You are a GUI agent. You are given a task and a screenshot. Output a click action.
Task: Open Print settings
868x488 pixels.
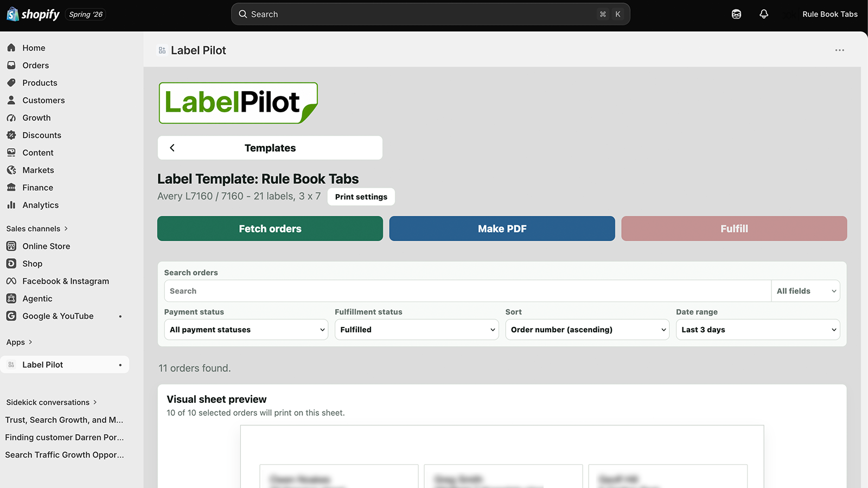coord(361,197)
